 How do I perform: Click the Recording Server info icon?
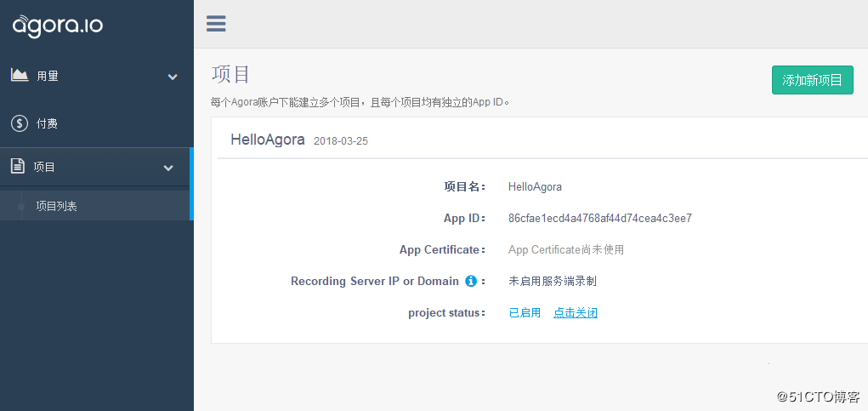(470, 281)
